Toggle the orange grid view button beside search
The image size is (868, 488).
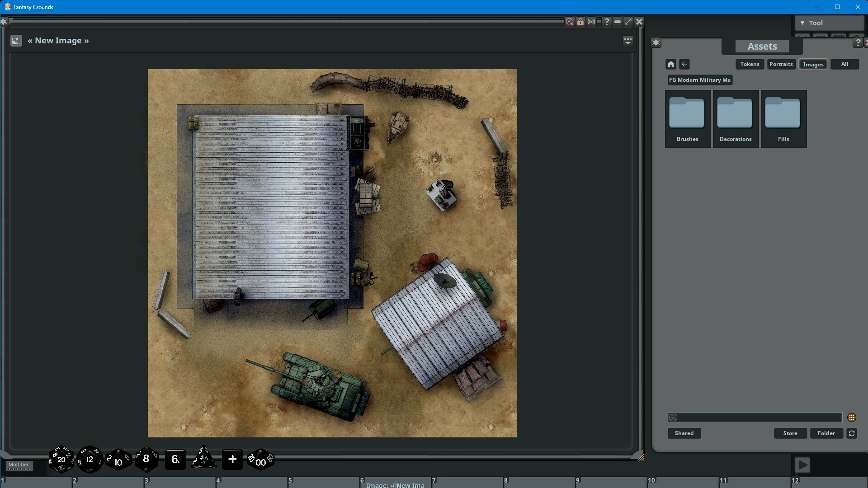[852, 418]
